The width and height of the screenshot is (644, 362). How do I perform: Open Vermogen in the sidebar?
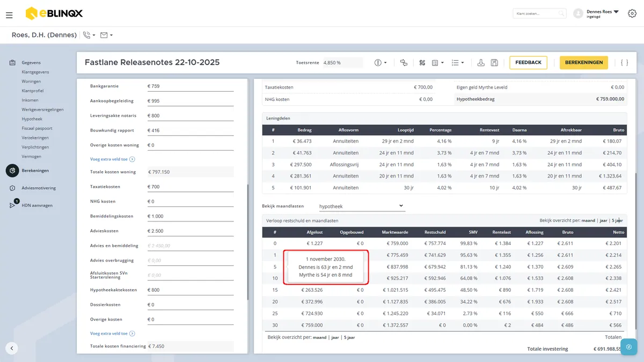(32, 157)
